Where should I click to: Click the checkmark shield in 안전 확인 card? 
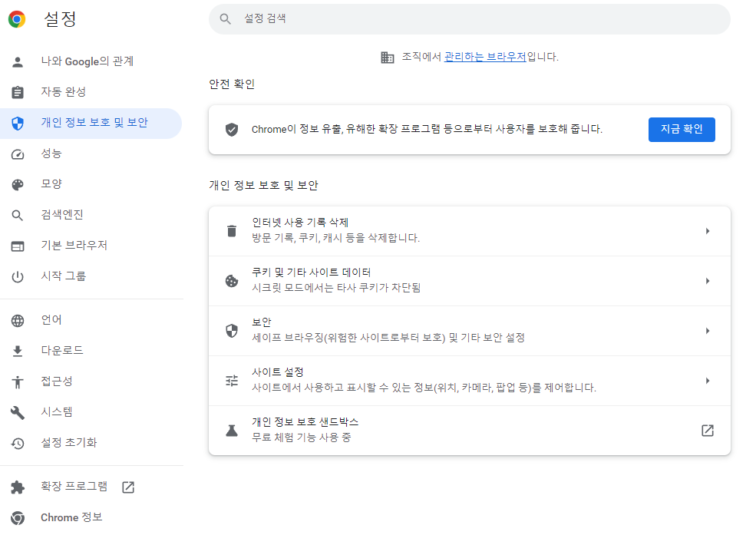(x=232, y=130)
